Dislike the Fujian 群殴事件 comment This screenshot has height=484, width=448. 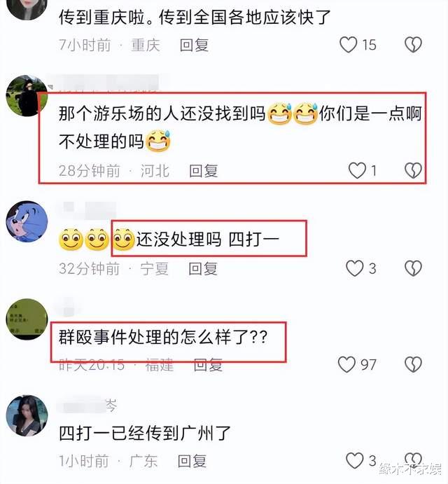[413, 364]
